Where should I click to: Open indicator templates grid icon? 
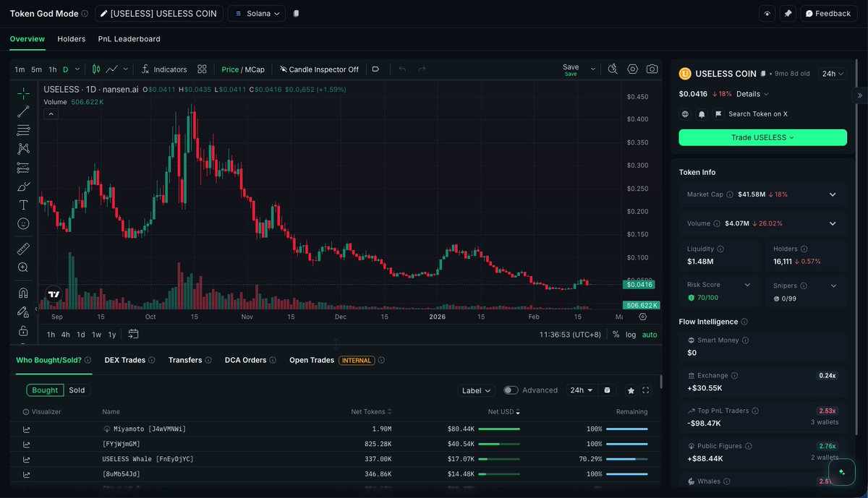[202, 69]
